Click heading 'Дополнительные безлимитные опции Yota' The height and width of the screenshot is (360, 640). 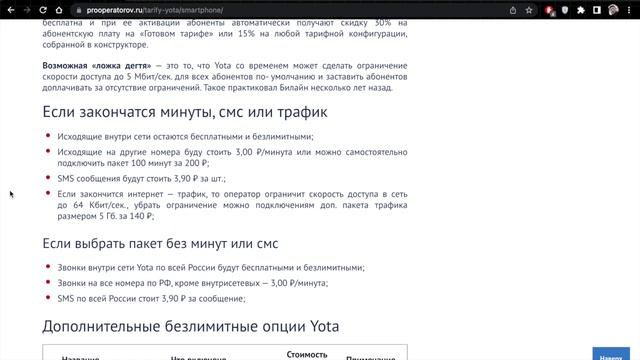191,326
